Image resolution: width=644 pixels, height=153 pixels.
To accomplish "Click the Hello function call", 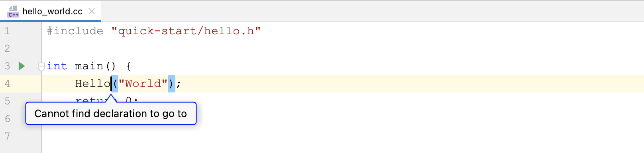I will (93, 84).
